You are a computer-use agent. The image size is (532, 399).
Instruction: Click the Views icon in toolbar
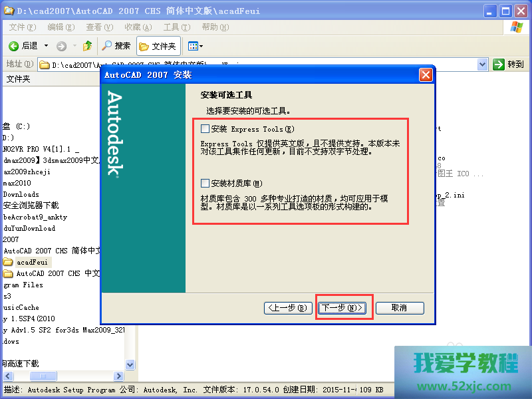(x=192, y=46)
